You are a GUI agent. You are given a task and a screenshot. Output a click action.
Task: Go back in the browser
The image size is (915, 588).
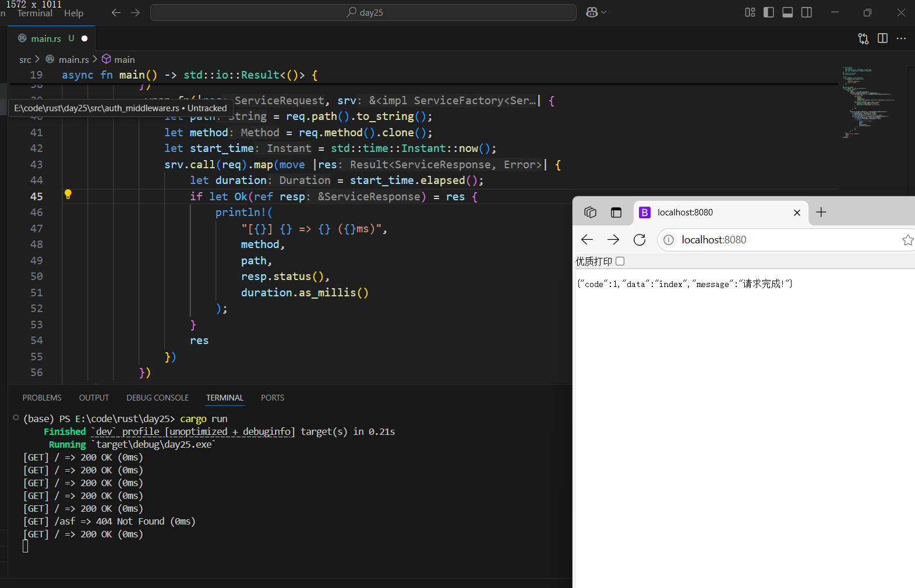(587, 240)
